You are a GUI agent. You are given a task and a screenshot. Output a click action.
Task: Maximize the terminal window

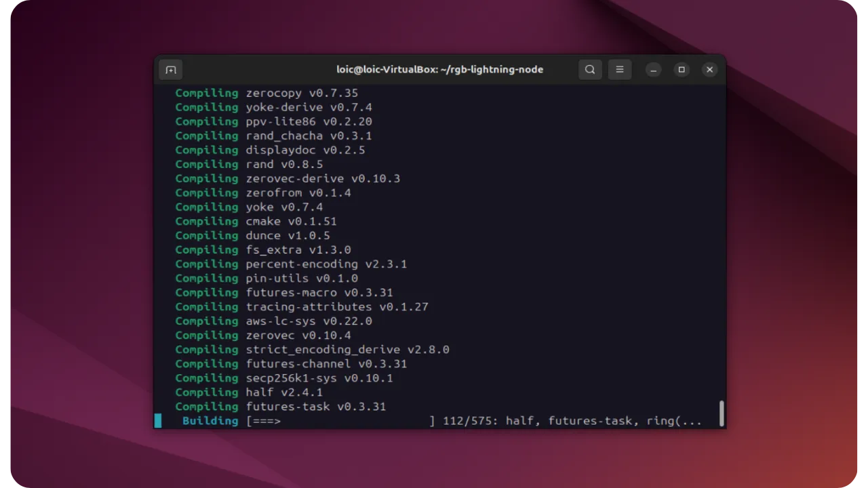(x=682, y=70)
